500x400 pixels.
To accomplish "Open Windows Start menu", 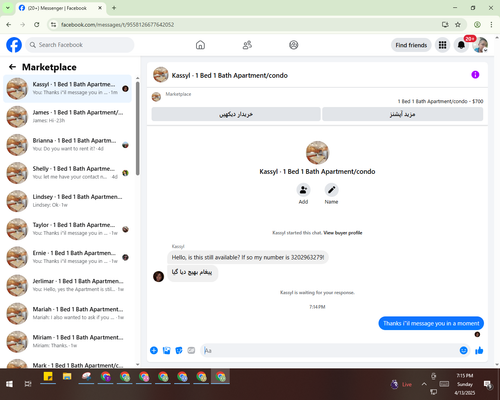I will 9,384.
